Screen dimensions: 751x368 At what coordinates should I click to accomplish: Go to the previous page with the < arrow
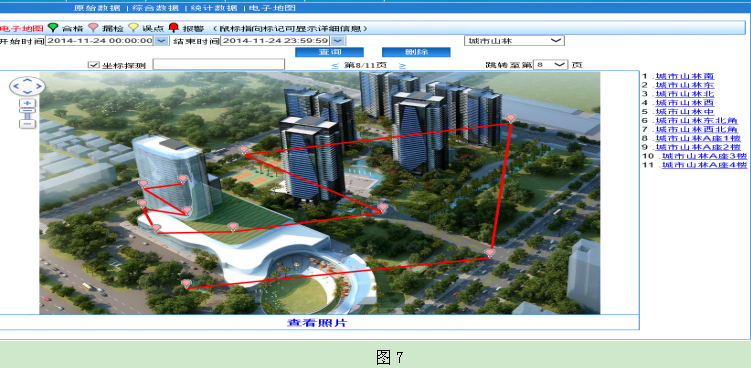pyautogui.click(x=335, y=65)
